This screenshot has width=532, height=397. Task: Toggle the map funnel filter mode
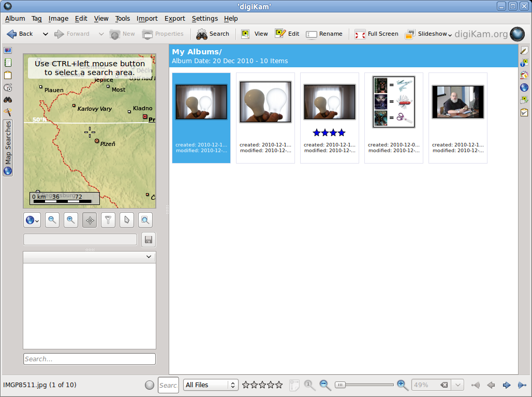(108, 220)
